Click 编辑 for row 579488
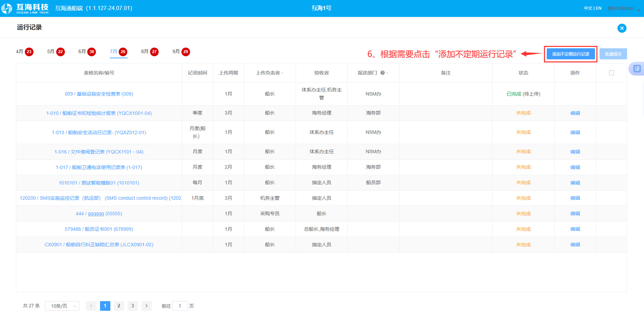This screenshot has height=317, width=644. click(x=575, y=229)
